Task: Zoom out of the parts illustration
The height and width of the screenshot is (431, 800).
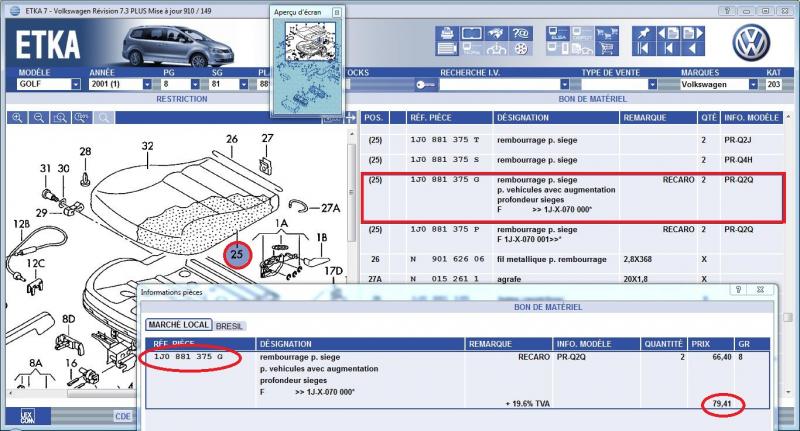Action: pos(39,118)
